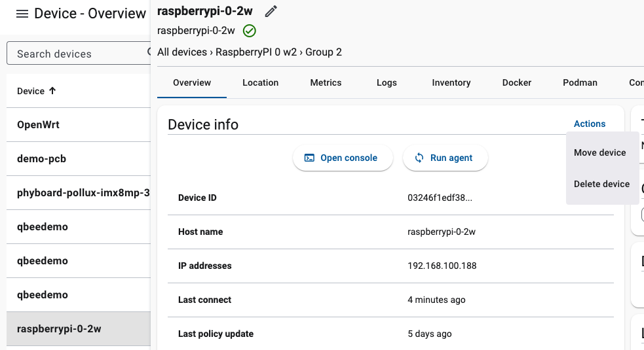Navigate to All devices breadcrumb
Viewport: 644px width, 350px height.
(x=181, y=52)
